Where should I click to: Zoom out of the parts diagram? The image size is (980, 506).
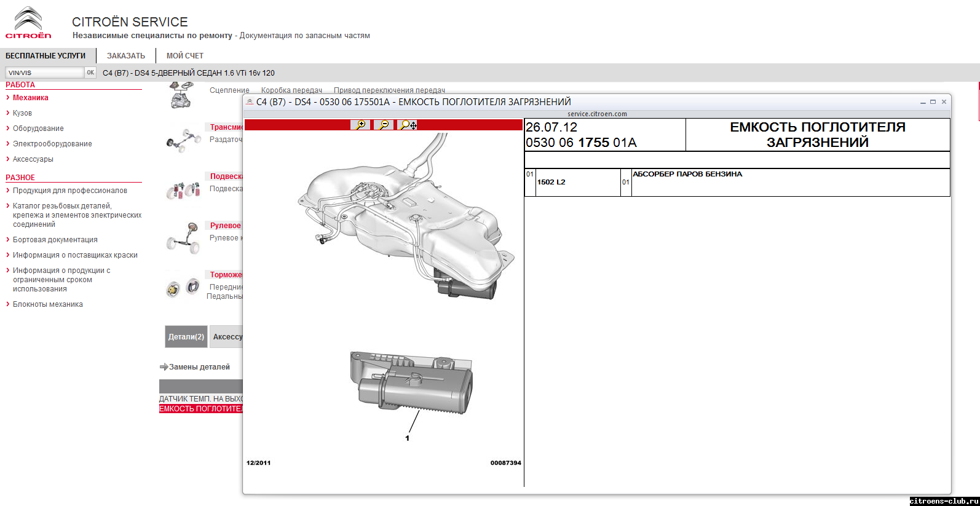click(x=384, y=125)
